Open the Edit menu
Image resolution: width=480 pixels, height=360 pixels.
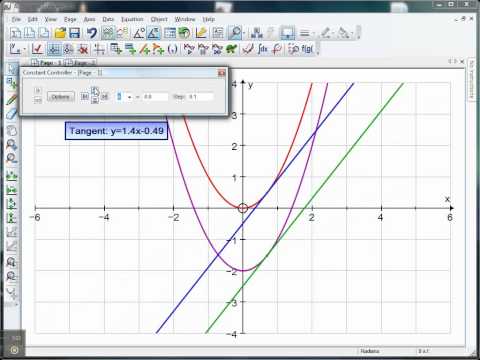point(32,19)
